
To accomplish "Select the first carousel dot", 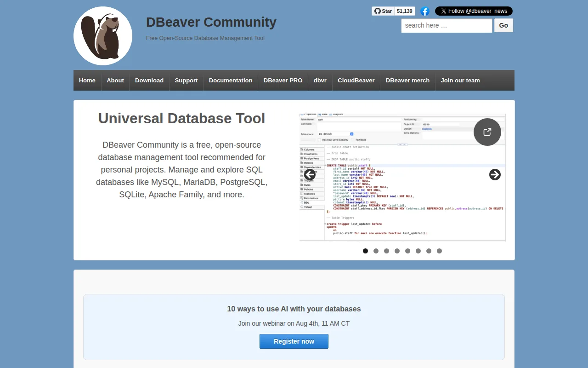I will point(366,251).
